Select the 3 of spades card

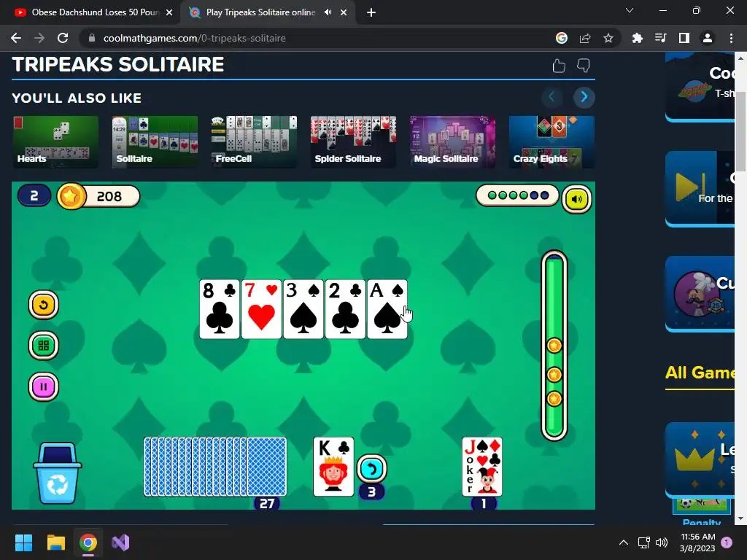pyautogui.click(x=303, y=309)
